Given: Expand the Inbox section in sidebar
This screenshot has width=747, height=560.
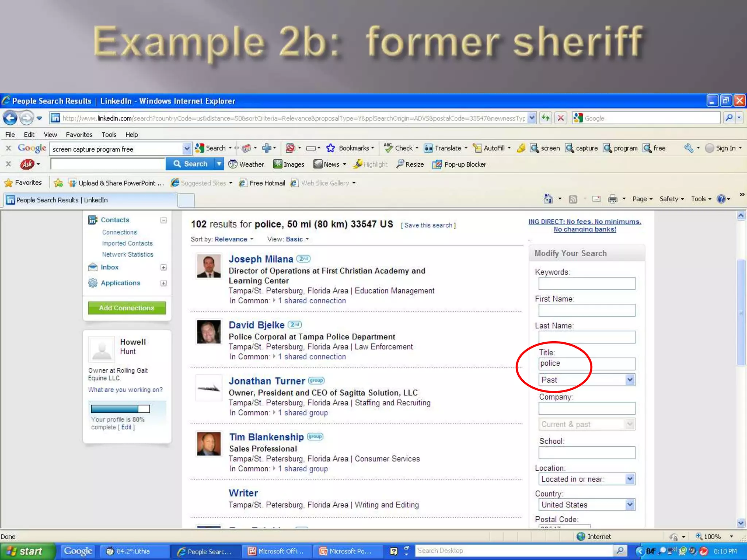Looking at the screenshot, I should (164, 268).
